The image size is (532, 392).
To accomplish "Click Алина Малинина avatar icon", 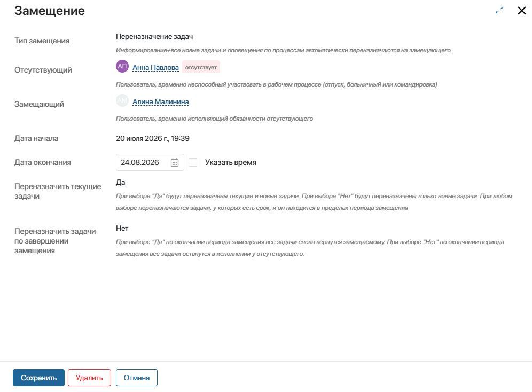I will (122, 101).
